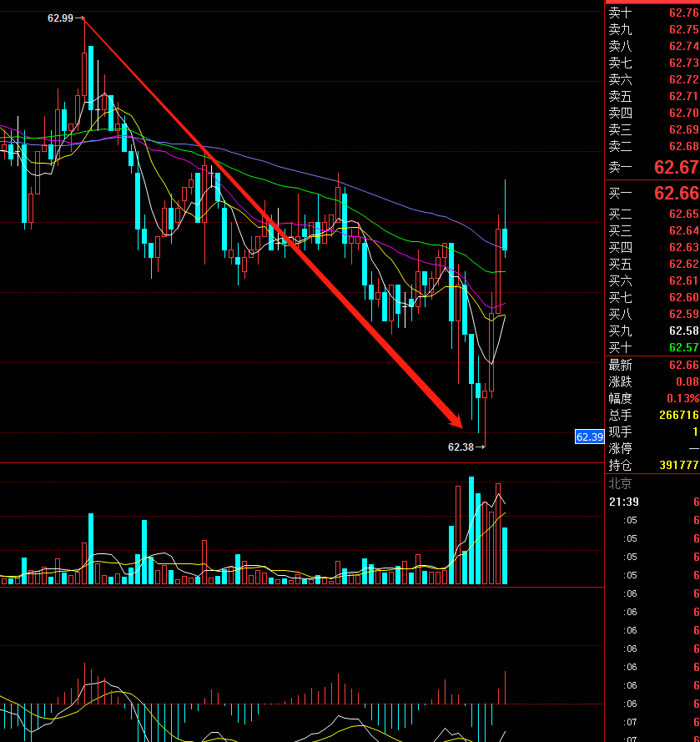Screen dimensions: 700x742
Task: Select the green 62.57 bid price
Action: 684,347
